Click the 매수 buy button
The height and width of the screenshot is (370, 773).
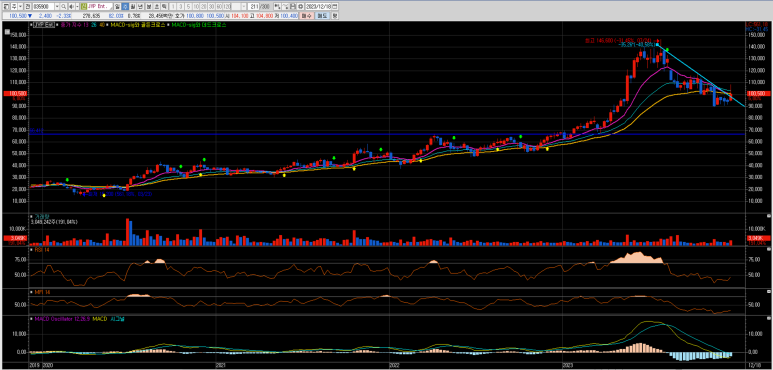(x=306, y=16)
